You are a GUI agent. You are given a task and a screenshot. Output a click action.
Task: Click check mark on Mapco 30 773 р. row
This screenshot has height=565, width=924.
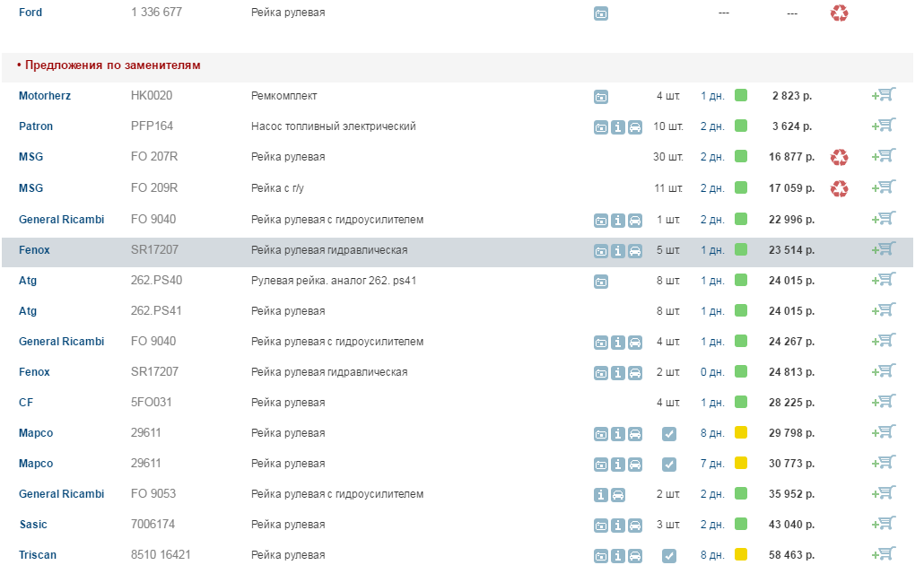click(669, 465)
